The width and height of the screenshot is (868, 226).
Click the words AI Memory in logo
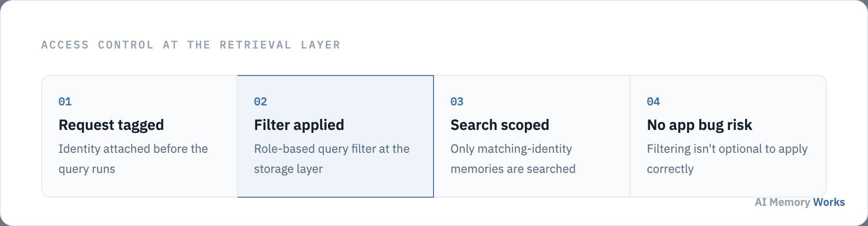[783, 202]
